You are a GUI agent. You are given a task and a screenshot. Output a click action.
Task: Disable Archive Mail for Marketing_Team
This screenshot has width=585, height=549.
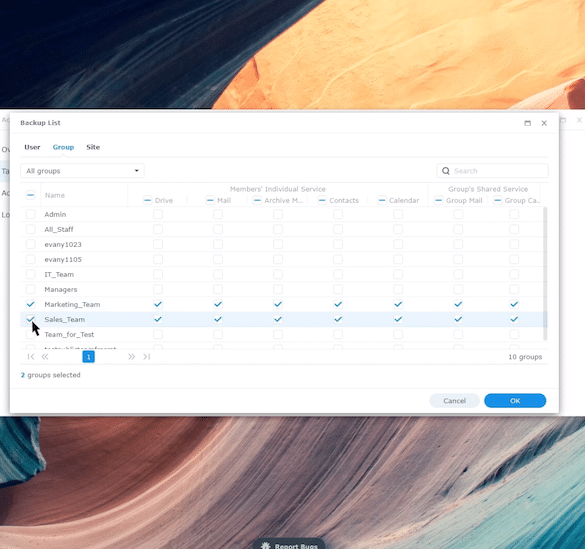278,304
